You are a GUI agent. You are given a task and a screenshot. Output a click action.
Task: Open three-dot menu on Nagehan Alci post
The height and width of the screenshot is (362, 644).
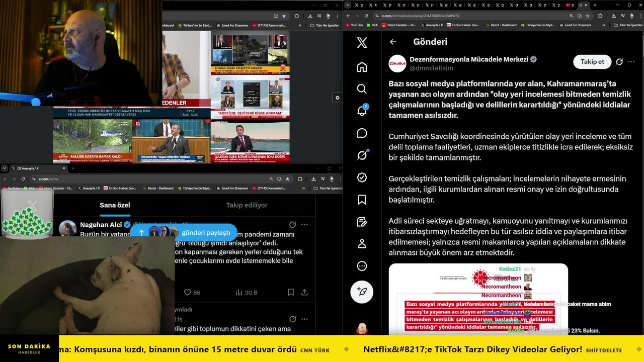click(304, 225)
